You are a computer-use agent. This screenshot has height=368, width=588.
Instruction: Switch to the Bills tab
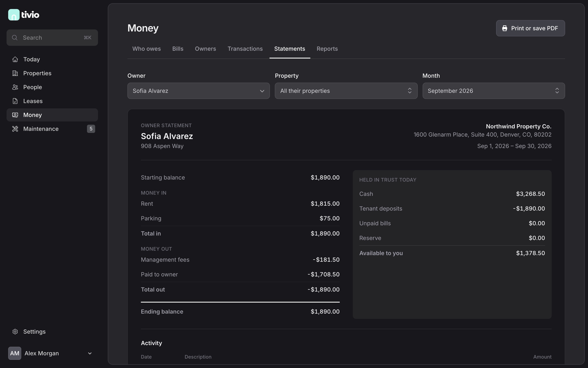[178, 49]
